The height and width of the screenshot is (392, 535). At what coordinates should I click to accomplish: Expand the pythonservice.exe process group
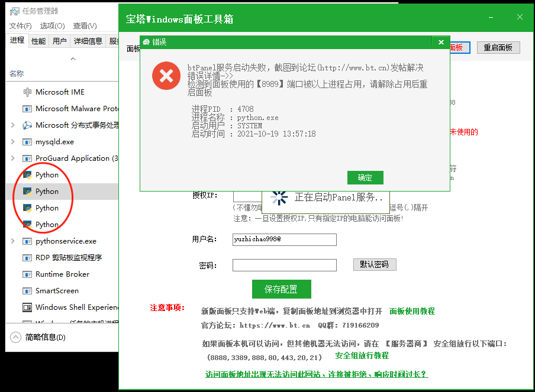(x=13, y=241)
